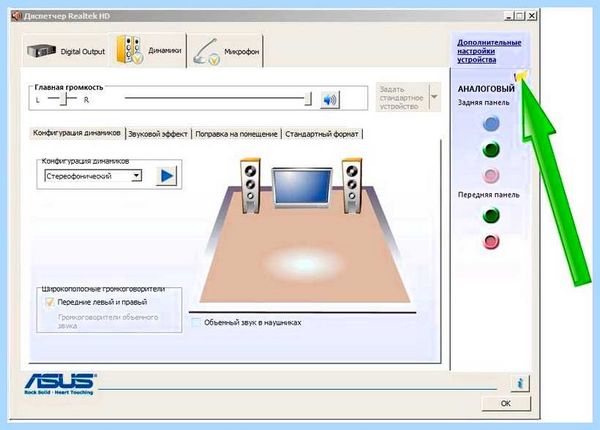
Task: Click the Задать стандартное устройство button
Action: pyautogui.click(x=403, y=98)
